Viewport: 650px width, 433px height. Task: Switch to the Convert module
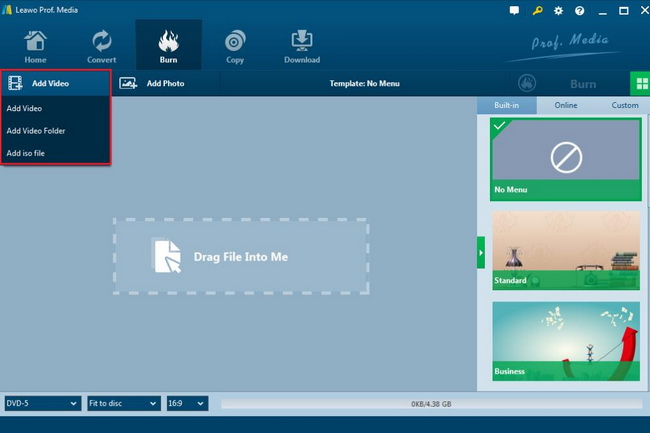pos(102,47)
